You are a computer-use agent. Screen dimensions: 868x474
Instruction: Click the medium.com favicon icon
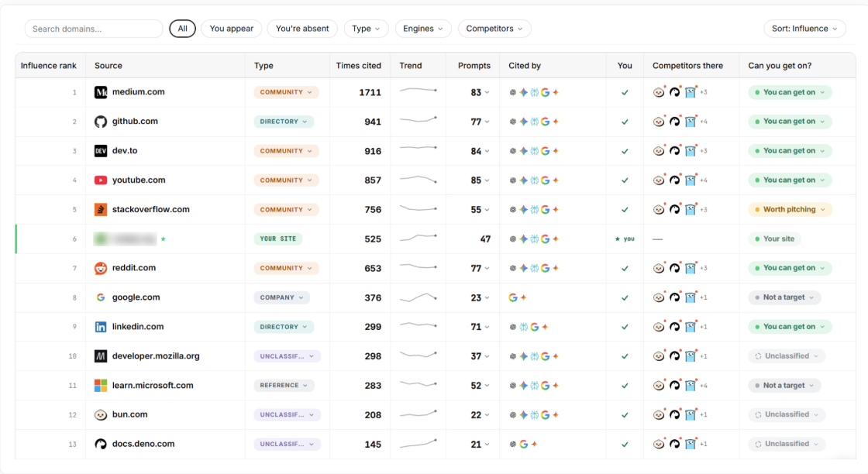[100, 92]
